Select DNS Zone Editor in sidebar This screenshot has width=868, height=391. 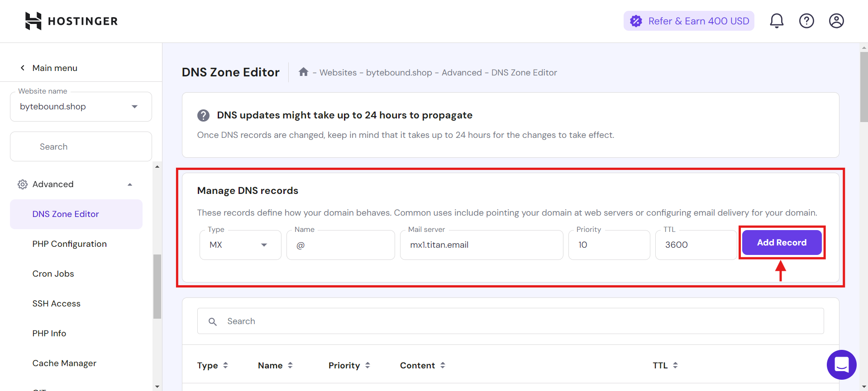pos(76,214)
